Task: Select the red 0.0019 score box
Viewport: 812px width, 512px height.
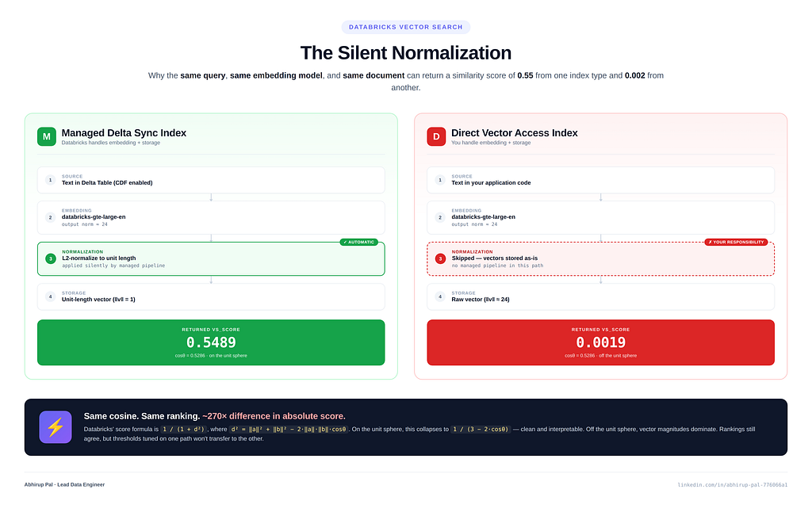Action: click(601, 342)
